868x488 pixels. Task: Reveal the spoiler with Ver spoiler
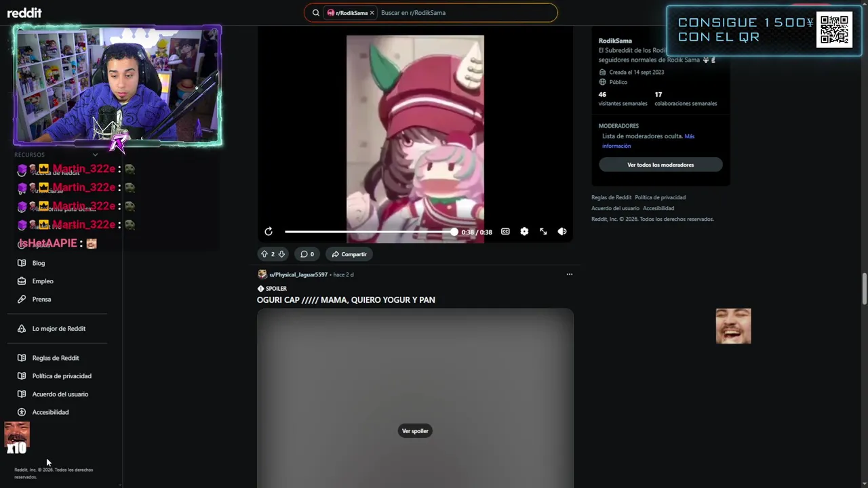pyautogui.click(x=415, y=431)
